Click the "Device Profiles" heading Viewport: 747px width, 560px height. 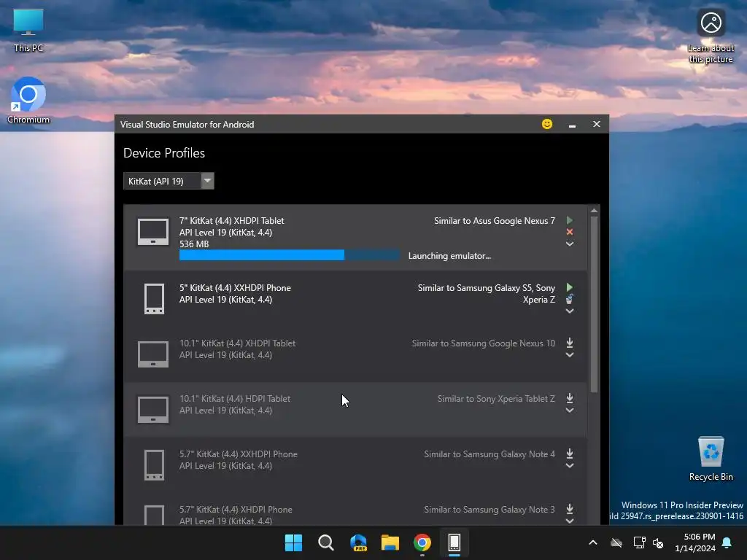(164, 153)
